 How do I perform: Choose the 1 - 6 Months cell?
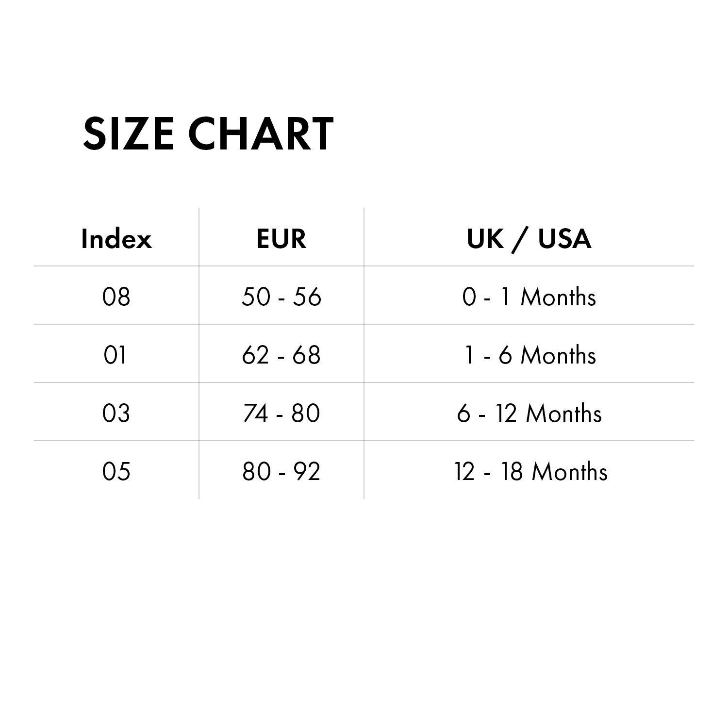529,355
